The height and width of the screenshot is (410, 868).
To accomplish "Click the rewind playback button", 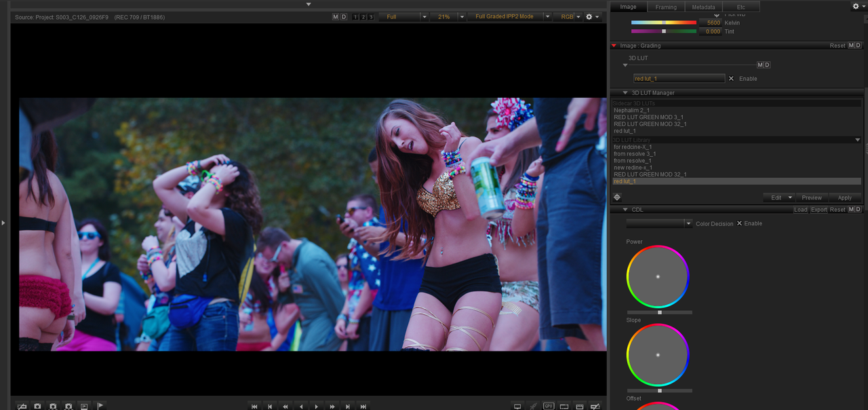I will [x=285, y=407].
